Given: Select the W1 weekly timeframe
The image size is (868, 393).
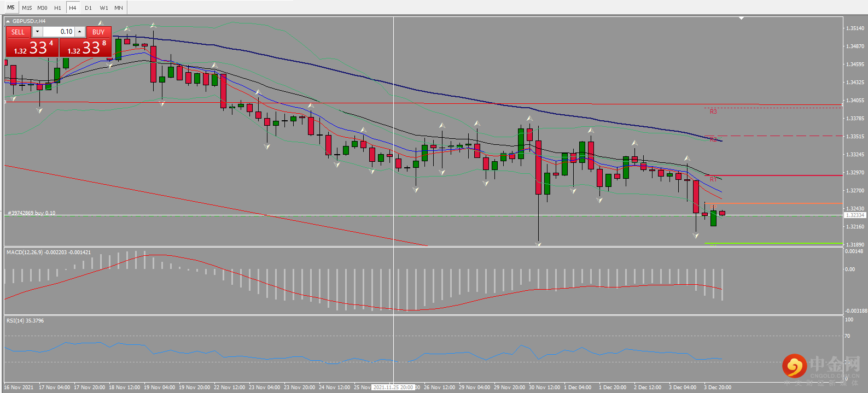Looking at the screenshot, I should pyautogui.click(x=104, y=8).
